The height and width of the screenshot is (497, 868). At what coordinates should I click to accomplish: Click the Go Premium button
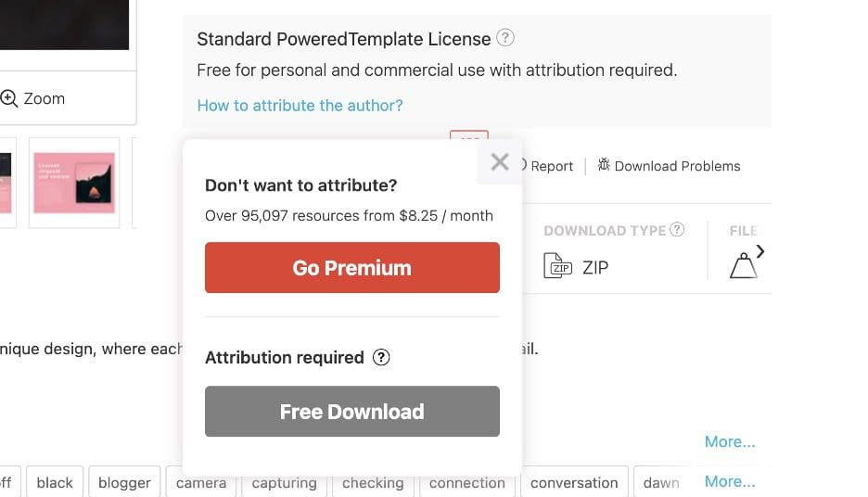[x=352, y=268]
